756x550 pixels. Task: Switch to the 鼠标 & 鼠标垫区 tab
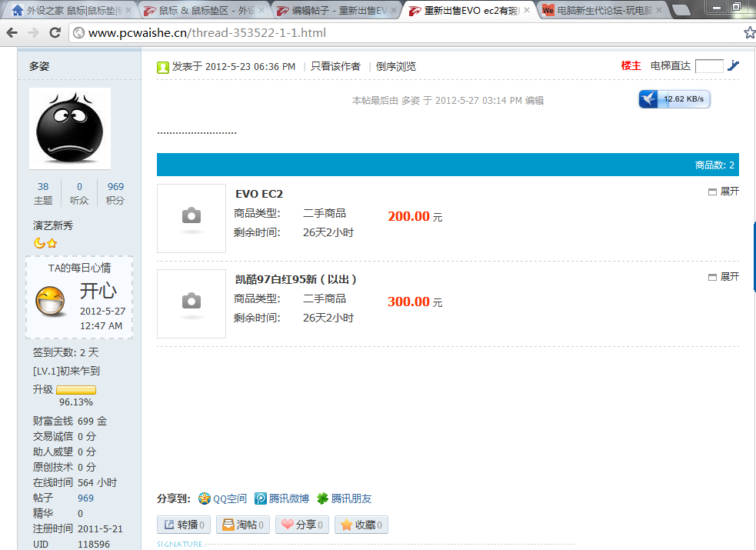[205, 10]
